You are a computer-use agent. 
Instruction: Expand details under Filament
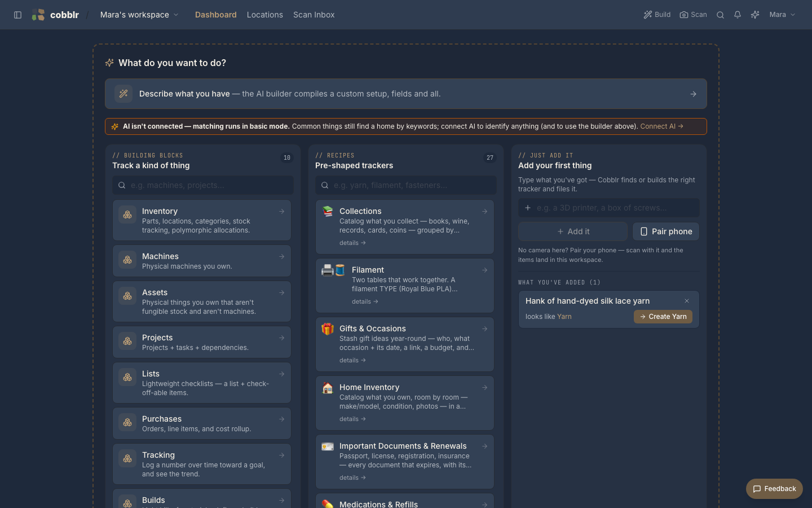(365, 301)
